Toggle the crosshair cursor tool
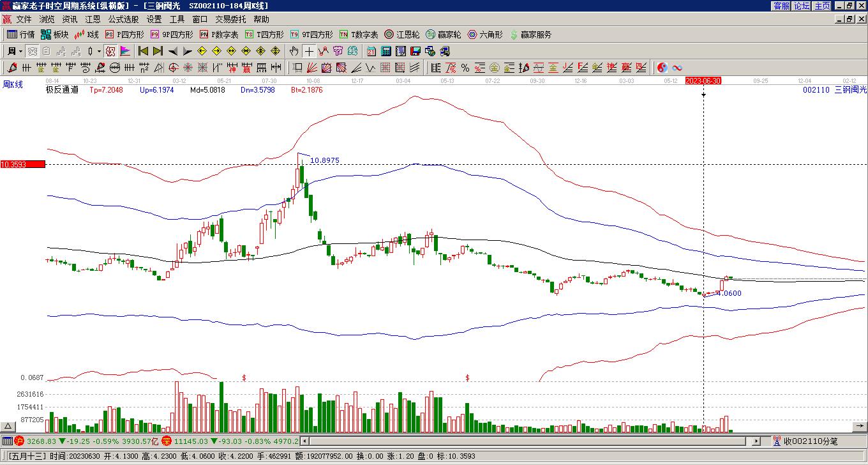Screen dimensions: 868x465 click(309, 51)
